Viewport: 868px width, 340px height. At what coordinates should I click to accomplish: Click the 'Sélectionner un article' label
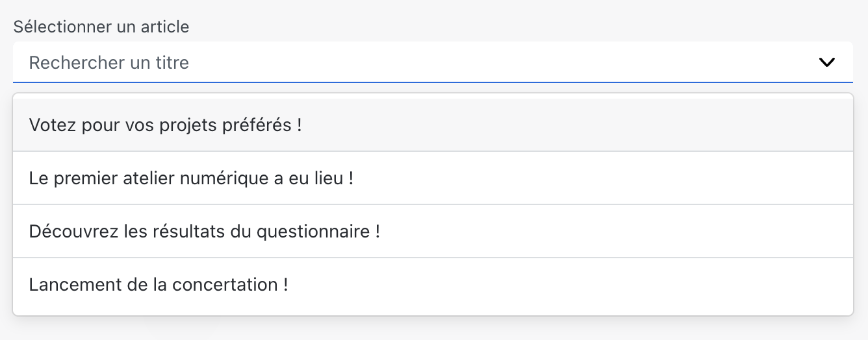[x=101, y=27]
